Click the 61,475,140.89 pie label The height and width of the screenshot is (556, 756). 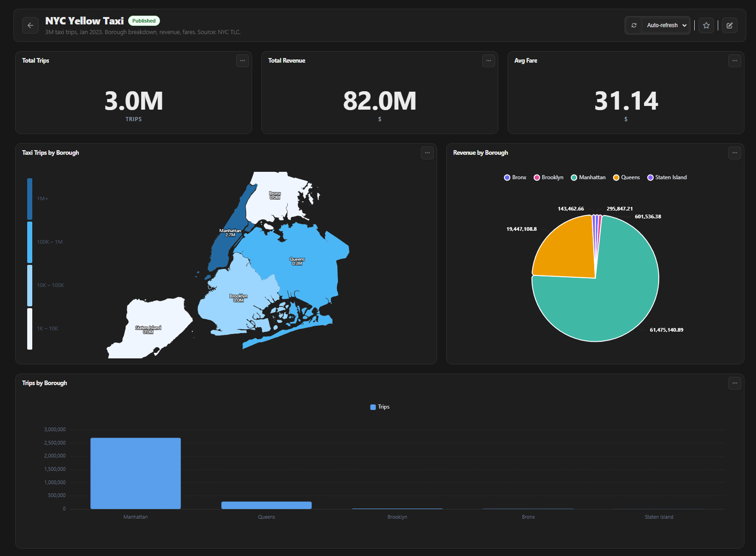667,330
